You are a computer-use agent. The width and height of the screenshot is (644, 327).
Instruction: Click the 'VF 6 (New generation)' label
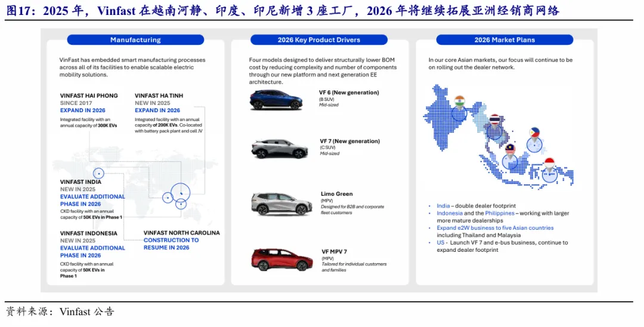(x=349, y=92)
